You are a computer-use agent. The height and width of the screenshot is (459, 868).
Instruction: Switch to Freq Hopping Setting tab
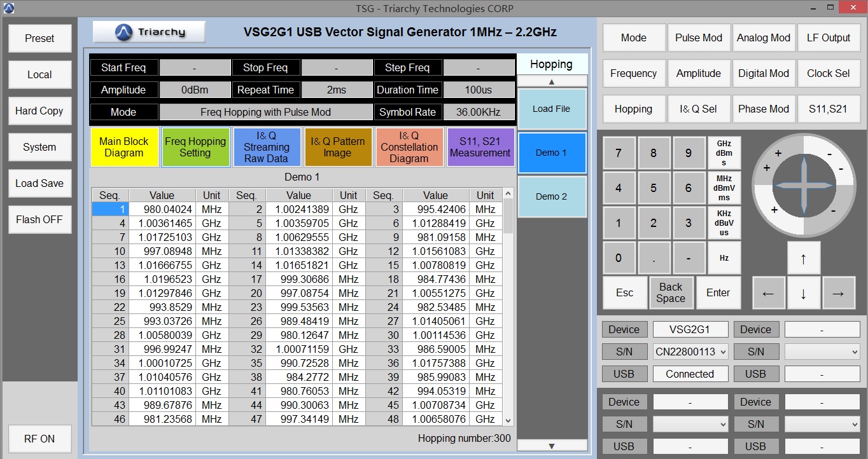coord(195,147)
